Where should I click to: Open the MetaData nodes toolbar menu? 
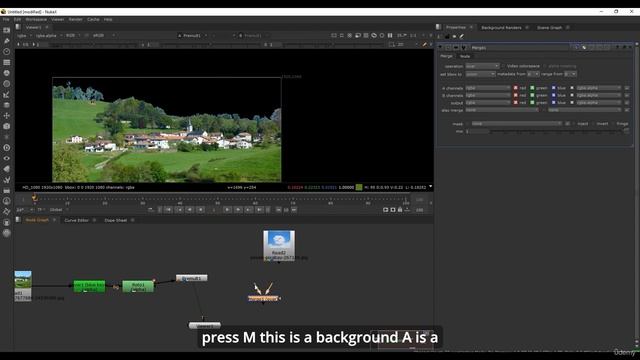tap(7, 169)
